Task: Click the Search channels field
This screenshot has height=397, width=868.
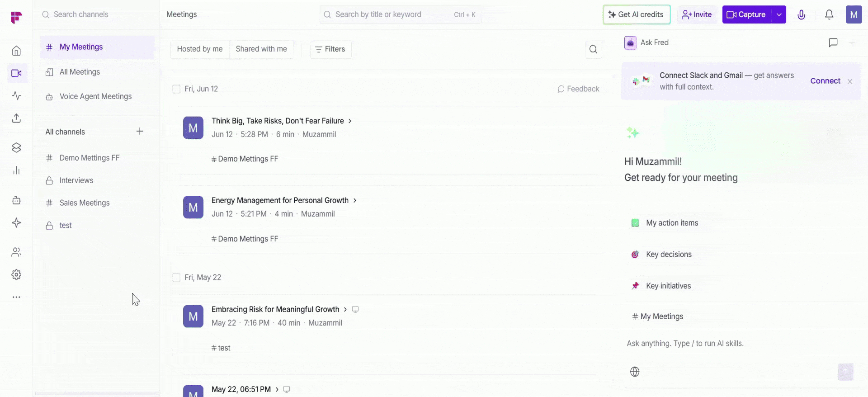Action: click(x=97, y=14)
